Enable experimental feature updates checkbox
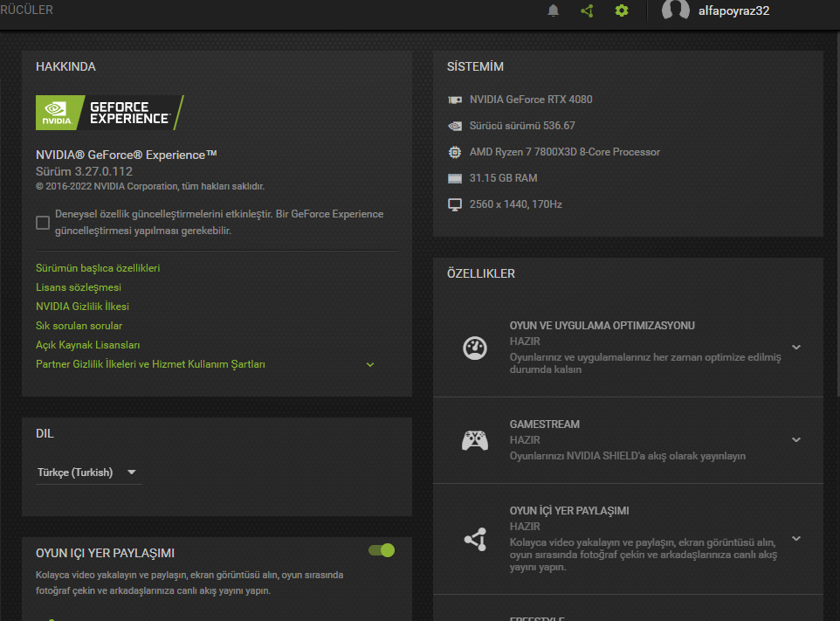This screenshot has height=621, width=840. coord(43,223)
